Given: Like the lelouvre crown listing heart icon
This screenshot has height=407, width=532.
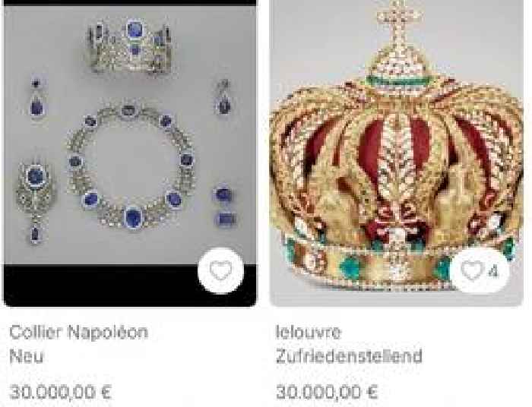Looking at the screenshot, I should tap(472, 270).
